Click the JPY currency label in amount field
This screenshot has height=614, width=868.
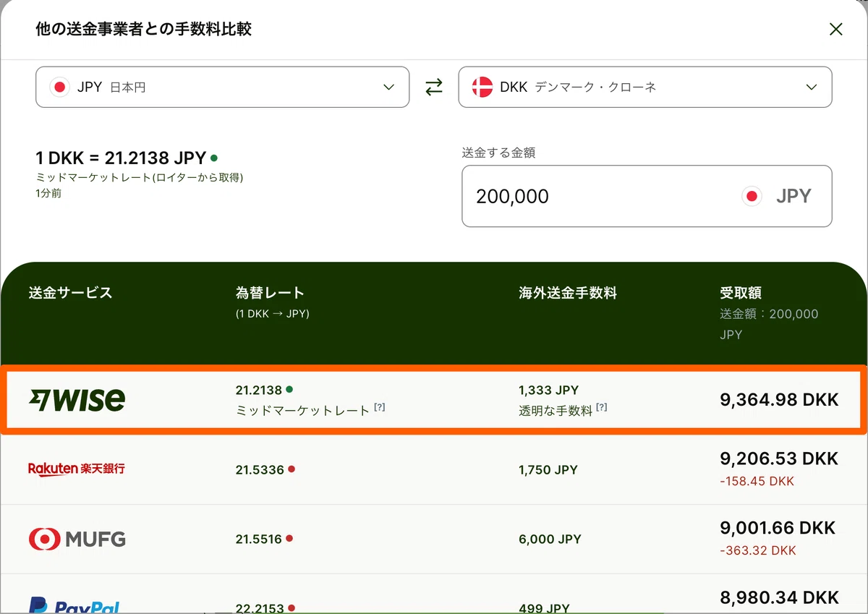click(793, 196)
